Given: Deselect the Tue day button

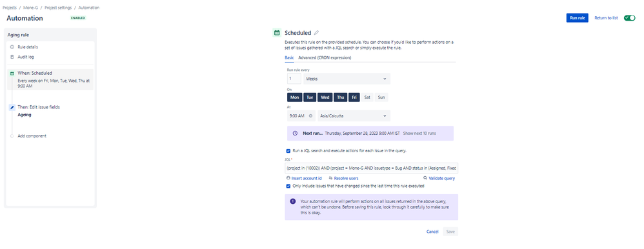Looking at the screenshot, I should click(310, 97).
